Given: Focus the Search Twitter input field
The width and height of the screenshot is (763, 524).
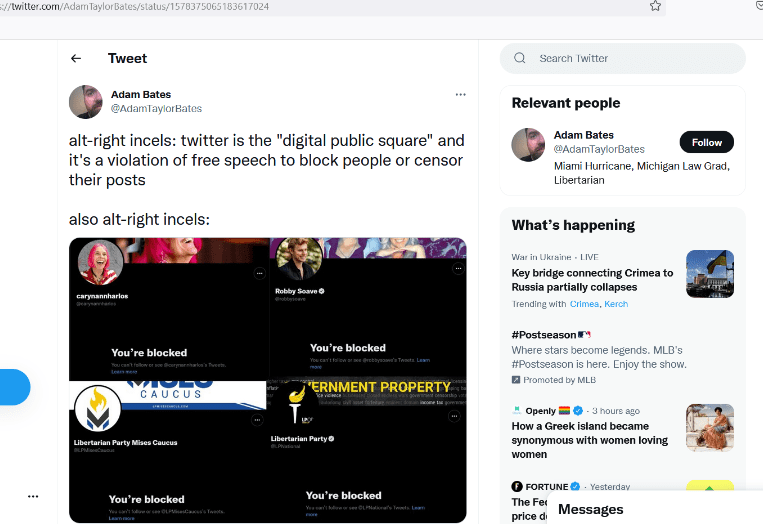Looking at the screenshot, I should [622, 58].
